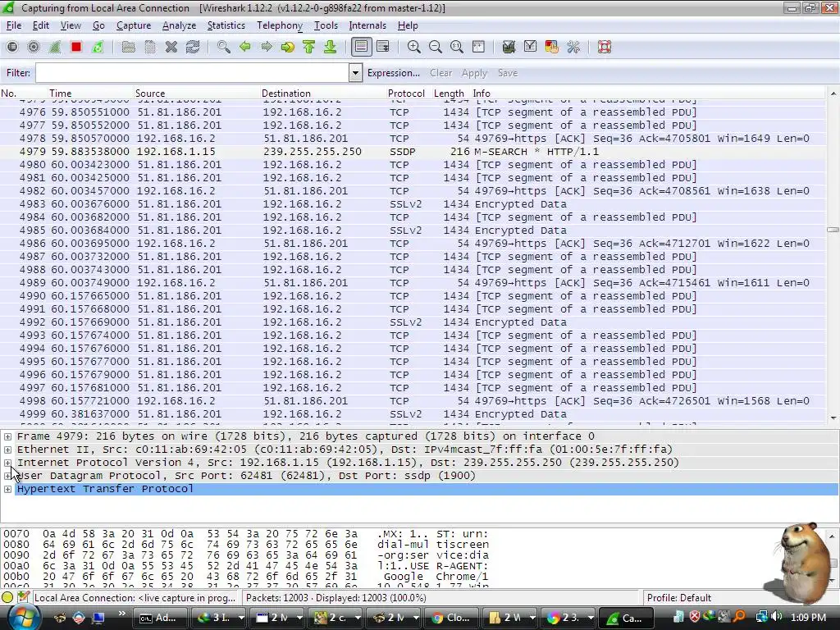Open the capture options icon

33,47
